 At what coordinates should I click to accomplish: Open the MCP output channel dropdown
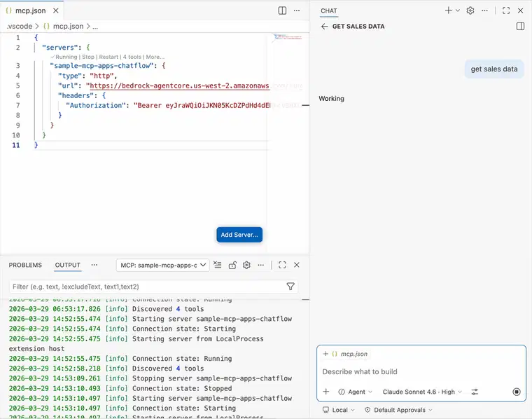(x=163, y=265)
